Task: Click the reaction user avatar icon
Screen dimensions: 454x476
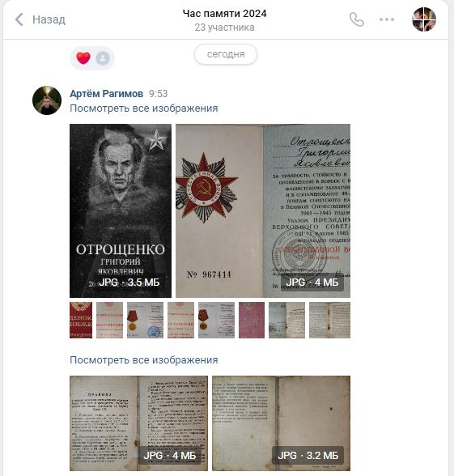Action: tap(103, 58)
